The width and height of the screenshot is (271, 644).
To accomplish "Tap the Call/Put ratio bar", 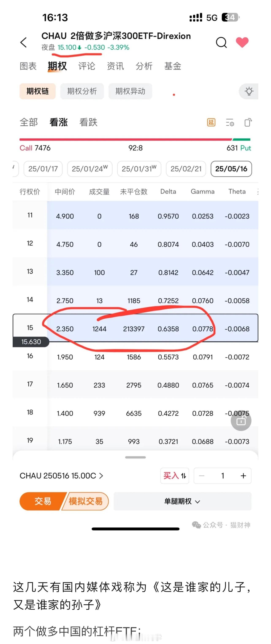I will point(135,139).
